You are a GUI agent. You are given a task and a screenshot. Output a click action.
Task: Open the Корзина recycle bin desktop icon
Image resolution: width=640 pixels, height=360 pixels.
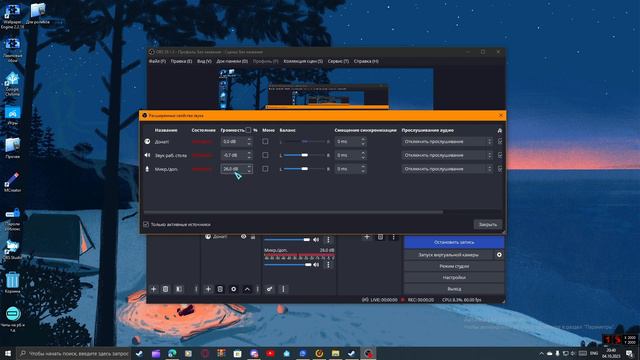[12, 283]
